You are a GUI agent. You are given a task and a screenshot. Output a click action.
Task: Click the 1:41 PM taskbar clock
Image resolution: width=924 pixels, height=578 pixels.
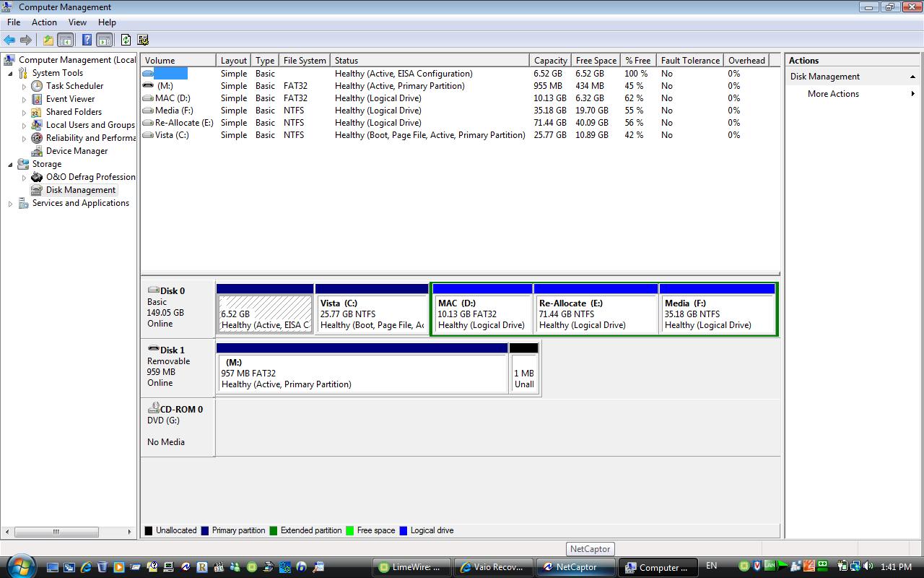coord(896,567)
